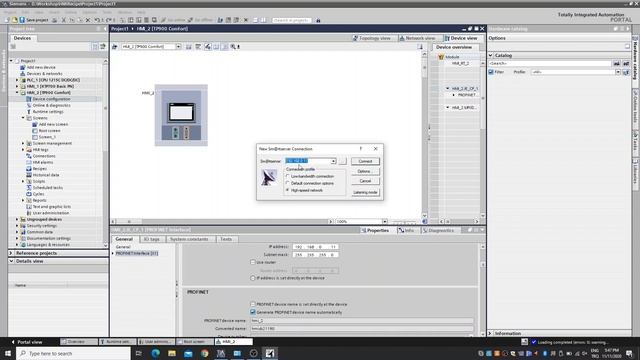This screenshot has height=360, width=640.
Task: Open Root screen in project tree
Action: pyautogui.click(x=49, y=131)
